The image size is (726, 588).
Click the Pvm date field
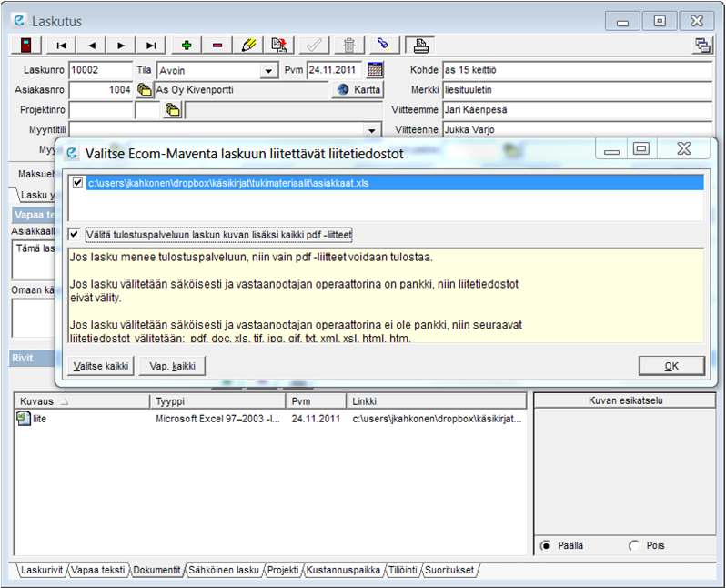click(x=334, y=70)
